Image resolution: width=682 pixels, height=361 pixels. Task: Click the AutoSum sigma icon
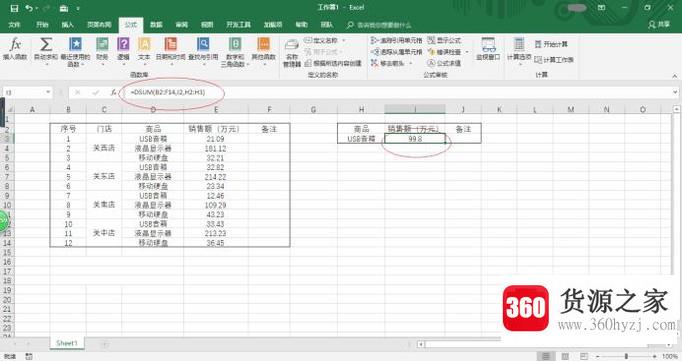pos(46,44)
